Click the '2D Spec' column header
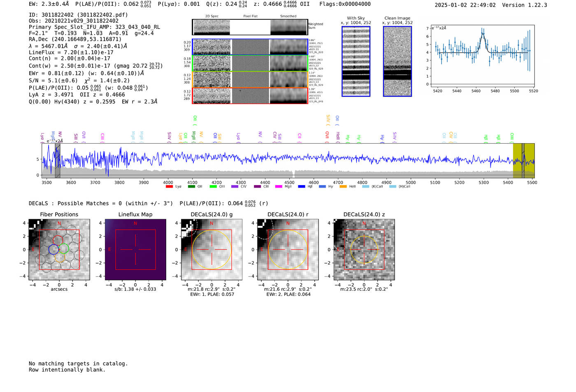576x392 pixels. 212,16
